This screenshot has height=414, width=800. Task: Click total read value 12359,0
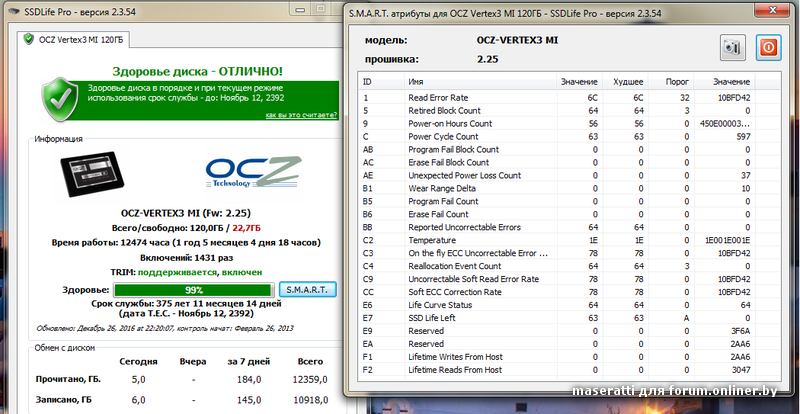click(x=310, y=380)
